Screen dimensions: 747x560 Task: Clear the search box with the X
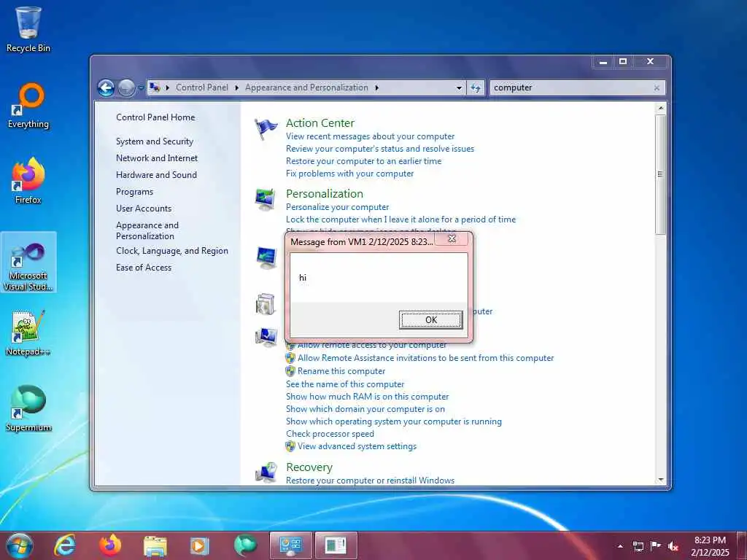click(x=657, y=88)
